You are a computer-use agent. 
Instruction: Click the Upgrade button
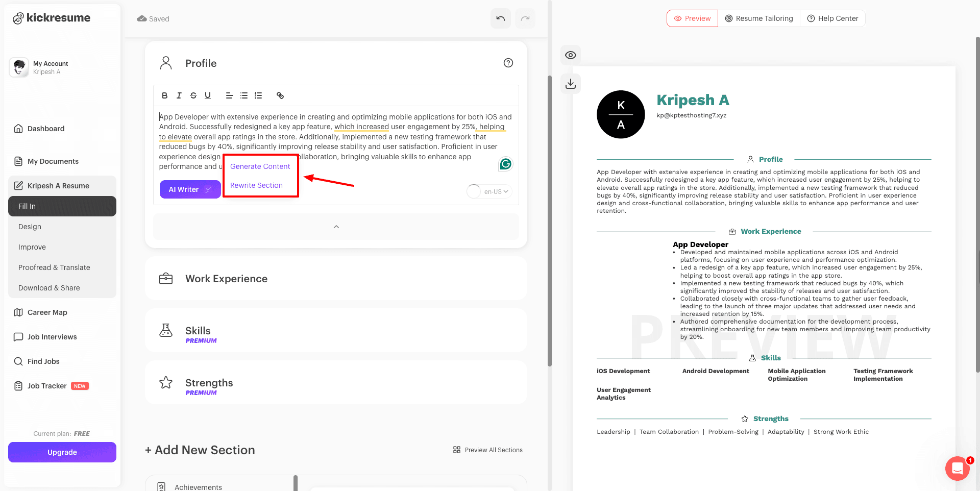point(62,452)
